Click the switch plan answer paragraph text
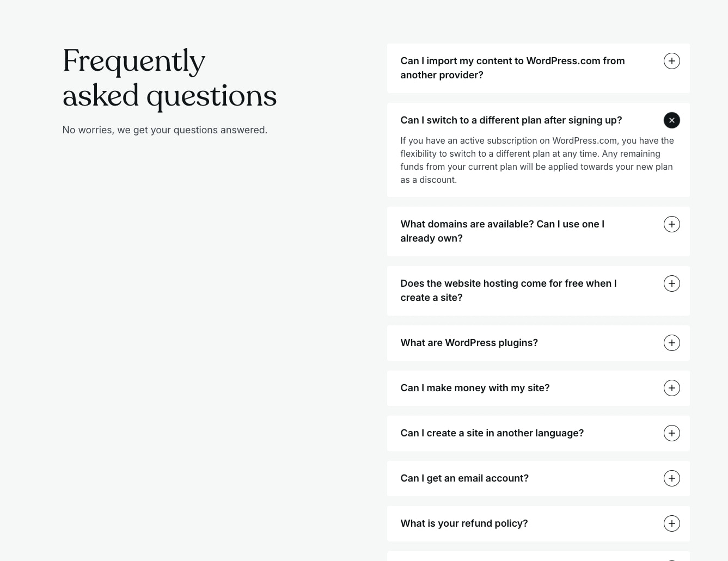 [537, 160]
